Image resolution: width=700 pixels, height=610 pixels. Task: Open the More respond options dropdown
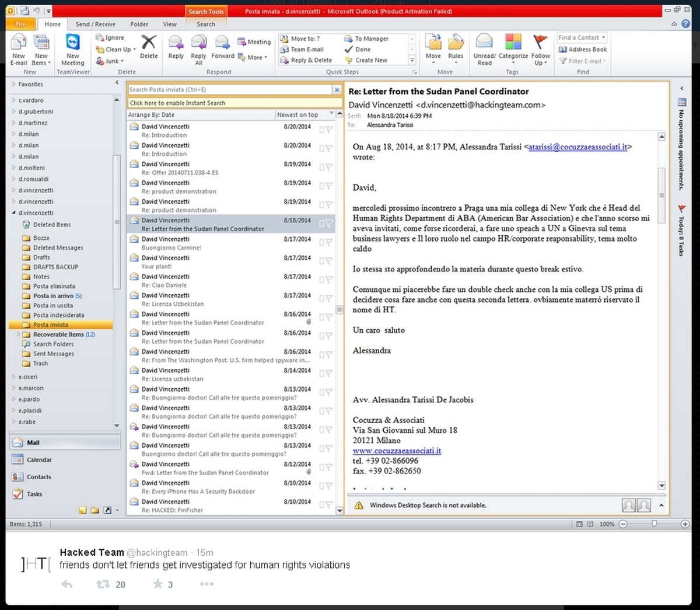[253, 57]
